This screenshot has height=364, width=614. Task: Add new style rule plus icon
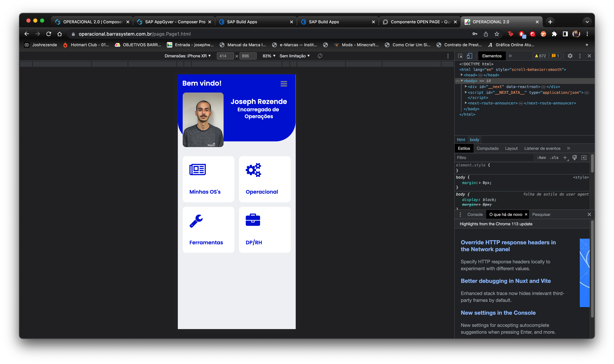tap(565, 158)
